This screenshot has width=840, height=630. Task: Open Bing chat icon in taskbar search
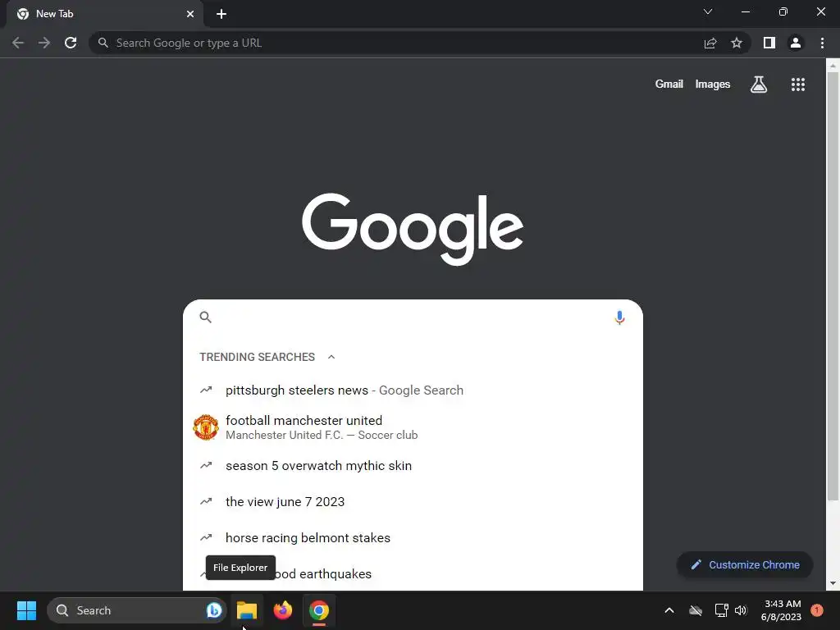click(x=214, y=610)
